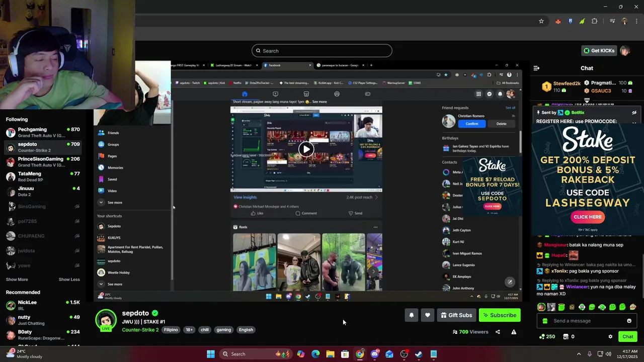This screenshot has width=644, height=362.
Task: Open Facebook menu grid icon in streamed browser
Action: [x=478, y=94]
